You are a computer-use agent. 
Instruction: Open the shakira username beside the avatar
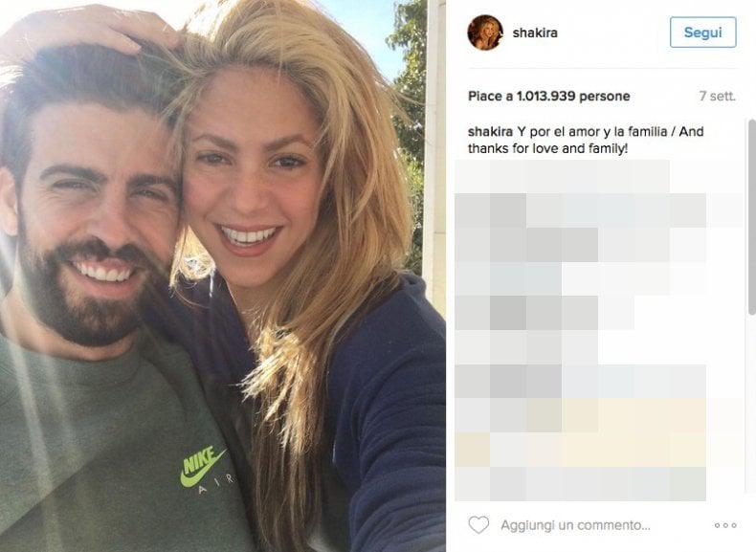tap(535, 33)
